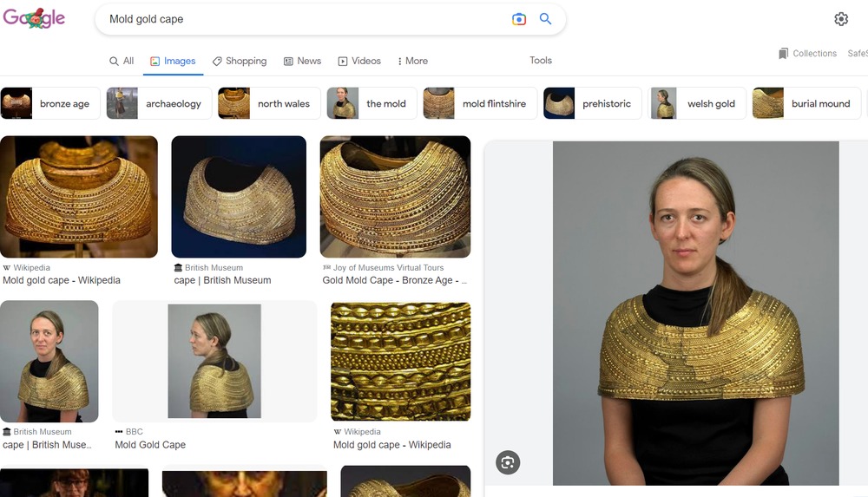Viewport: 868px width, 497px height.
Task: Select the north wales filter chip
Action: coord(266,104)
